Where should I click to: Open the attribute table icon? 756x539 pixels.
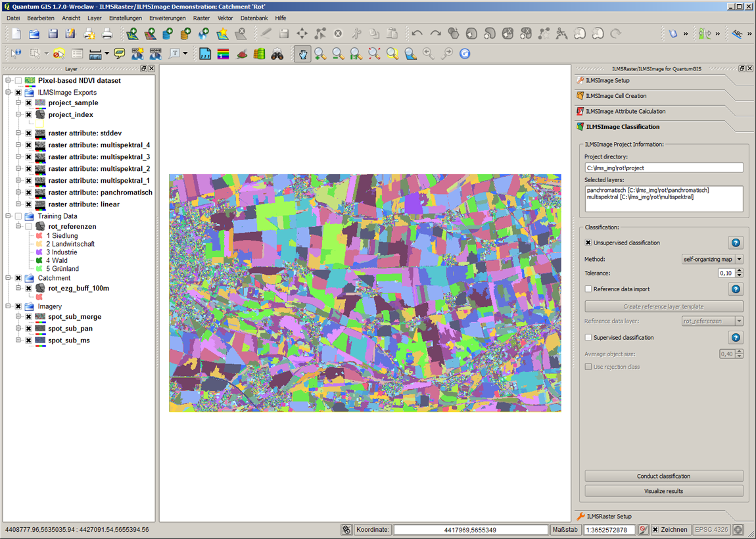(78, 54)
